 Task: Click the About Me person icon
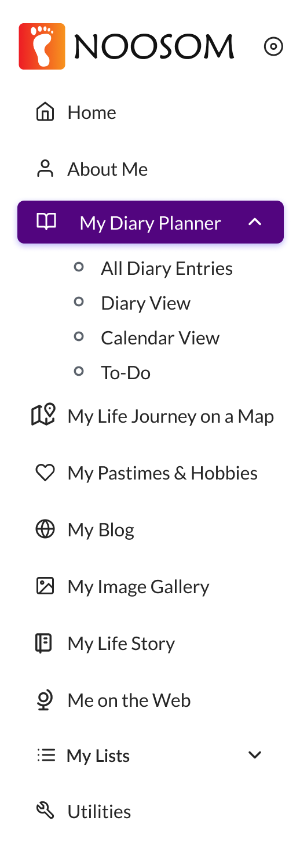pyautogui.click(x=45, y=169)
